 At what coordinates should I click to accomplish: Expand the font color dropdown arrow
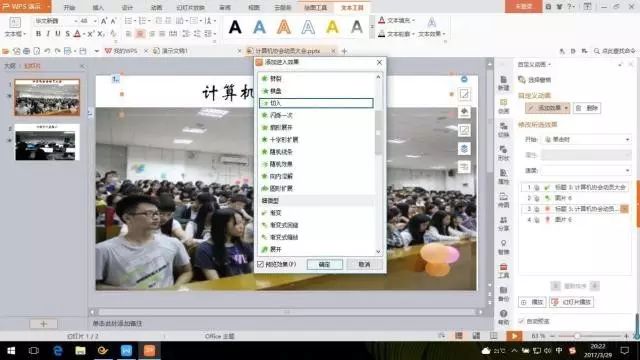click(x=84, y=34)
